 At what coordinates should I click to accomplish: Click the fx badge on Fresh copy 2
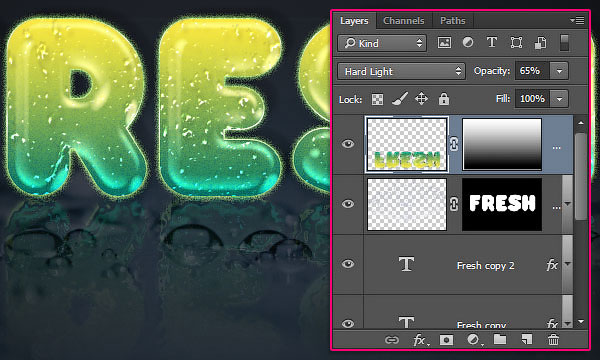552,265
